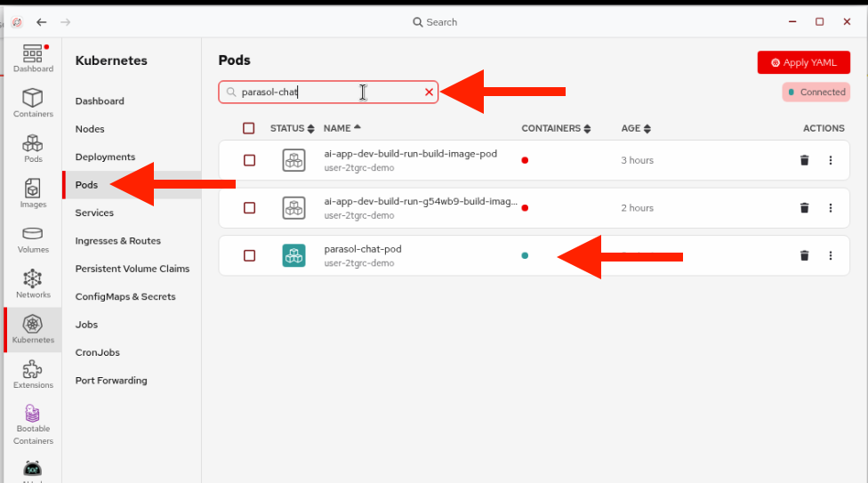Viewport: 868px width, 483px height.
Task: Select the parasol-chat-pod checkbox
Action: click(x=249, y=255)
